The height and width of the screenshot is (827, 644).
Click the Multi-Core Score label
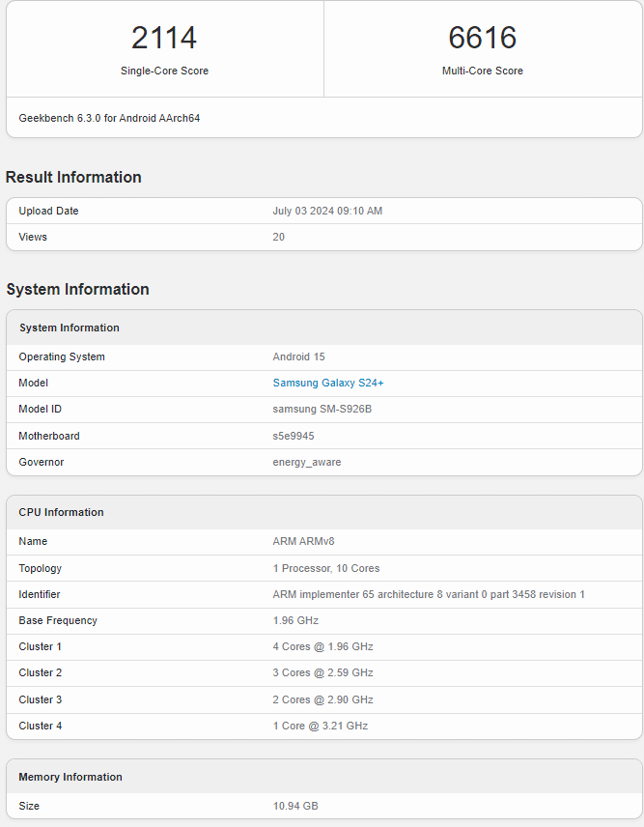pyautogui.click(x=482, y=71)
